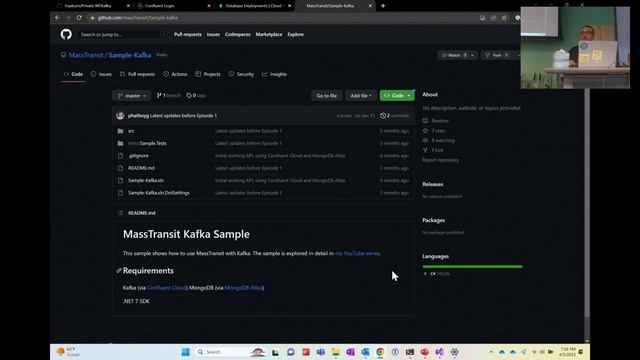Open a new browser tab with plus icon
Viewport: 640px width, 360px height.
383,6
